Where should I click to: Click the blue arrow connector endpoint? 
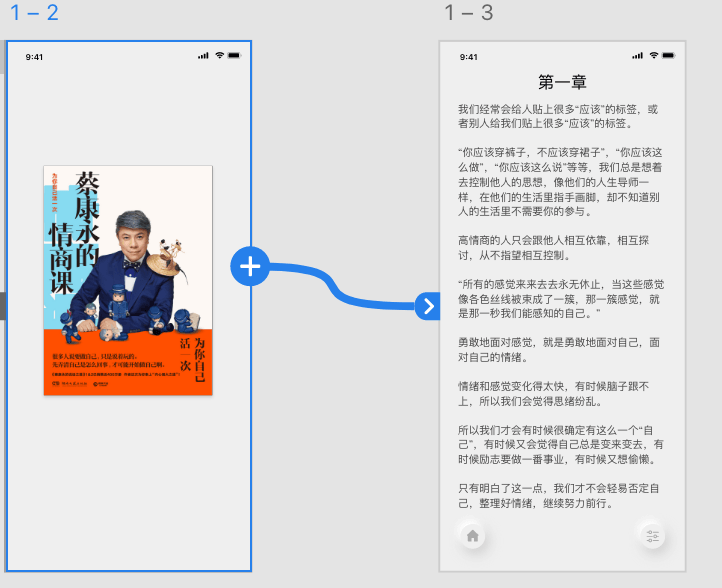[x=428, y=306]
